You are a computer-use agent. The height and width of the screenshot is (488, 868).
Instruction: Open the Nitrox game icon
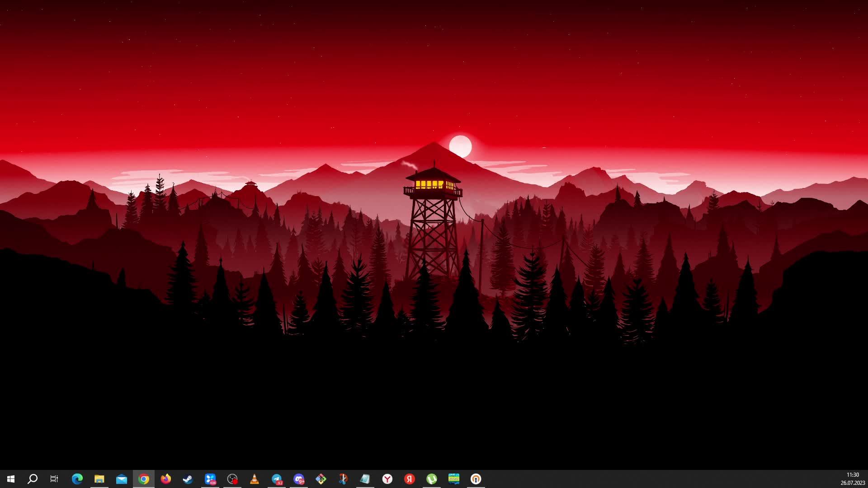coord(454,479)
